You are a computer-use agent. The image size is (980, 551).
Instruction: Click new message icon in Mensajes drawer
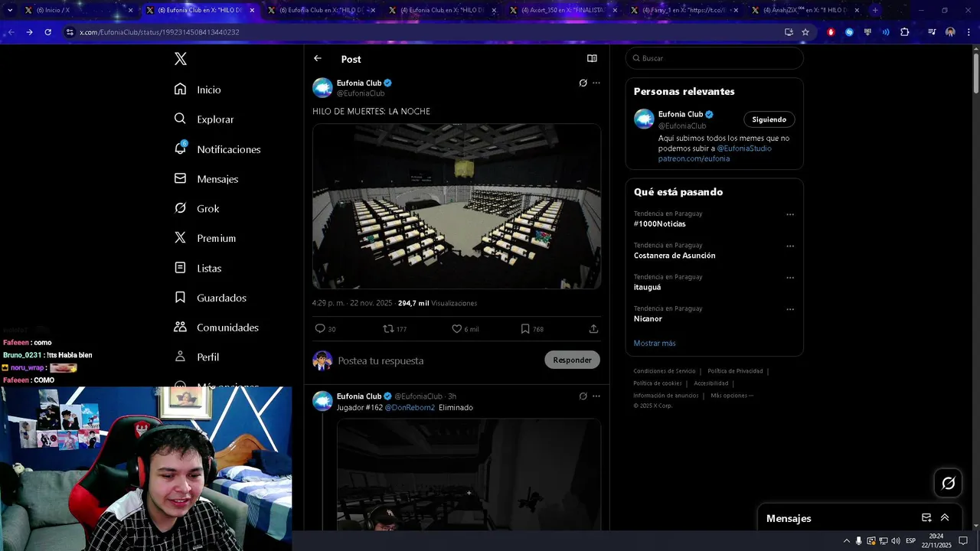pyautogui.click(x=926, y=518)
